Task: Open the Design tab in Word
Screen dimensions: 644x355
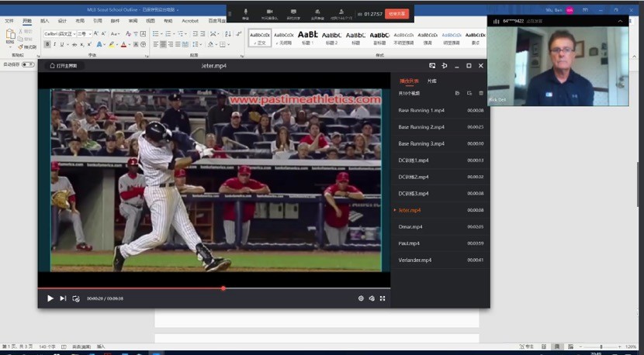Action: 62,20
